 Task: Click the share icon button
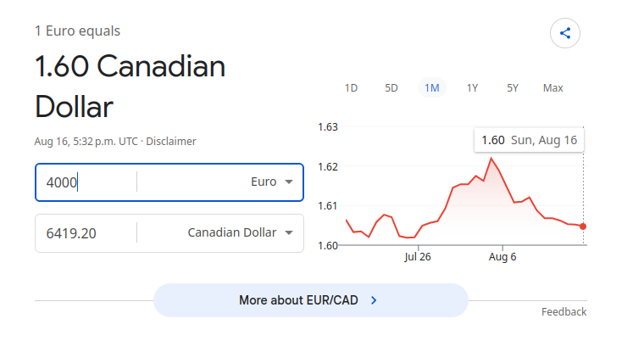tap(564, 33)
